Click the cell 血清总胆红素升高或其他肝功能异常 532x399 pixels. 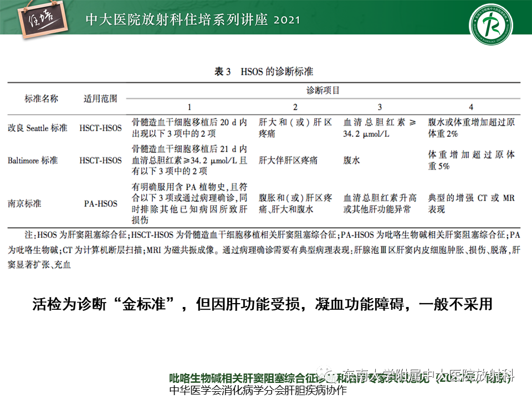[x=380, y=203]
